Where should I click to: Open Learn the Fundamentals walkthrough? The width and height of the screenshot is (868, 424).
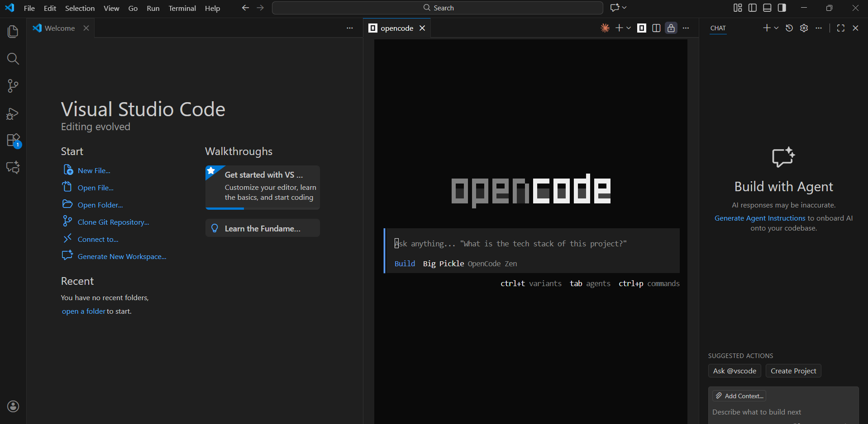[262, 228]
